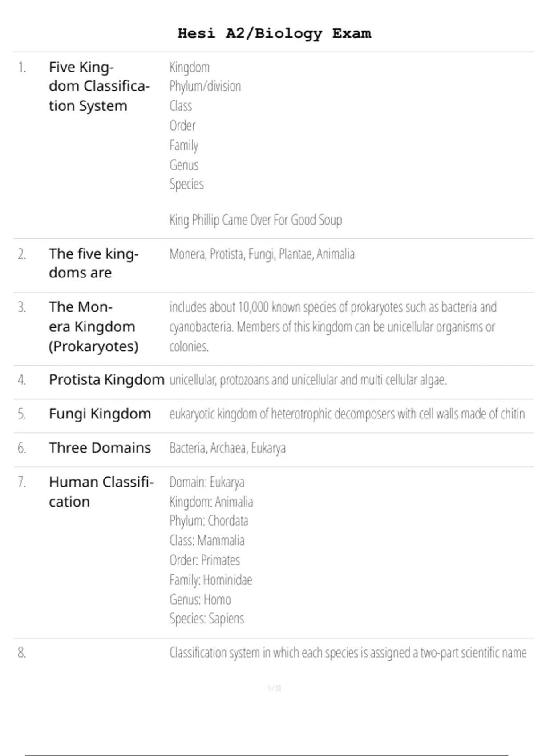Click the item number 8 marker
The image size is (534, 756).
tap(21, 653)
